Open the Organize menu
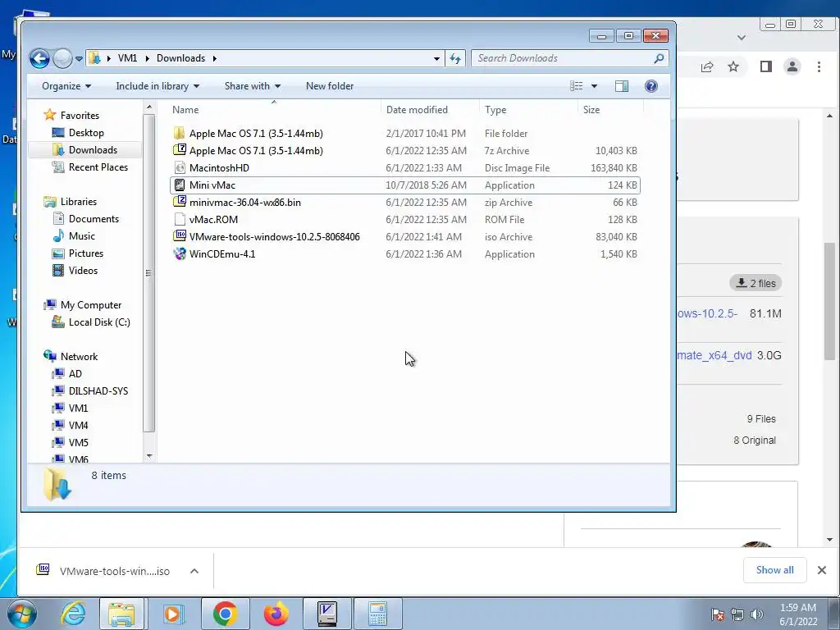 (x=66, y=86)
